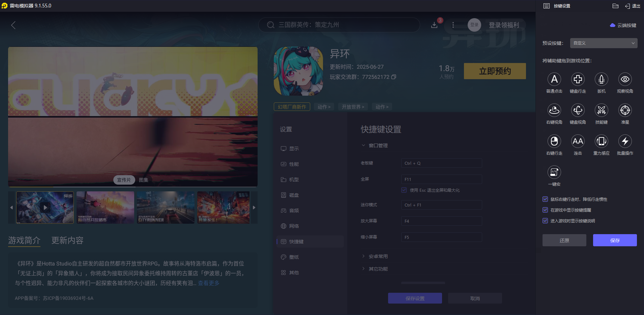Viewport: 644px width, 315px height.
Task: Disable 使用 Esc 退出全屏和最大化
Action: point(404,190)
